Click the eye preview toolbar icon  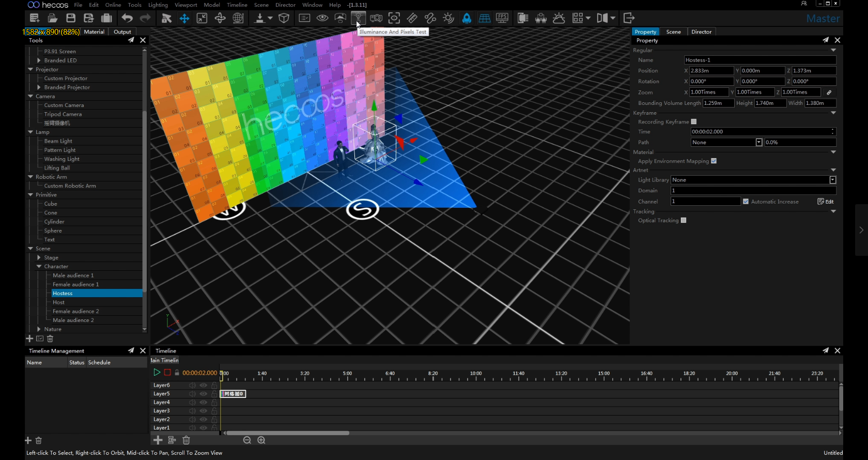[x=322, y=18]
